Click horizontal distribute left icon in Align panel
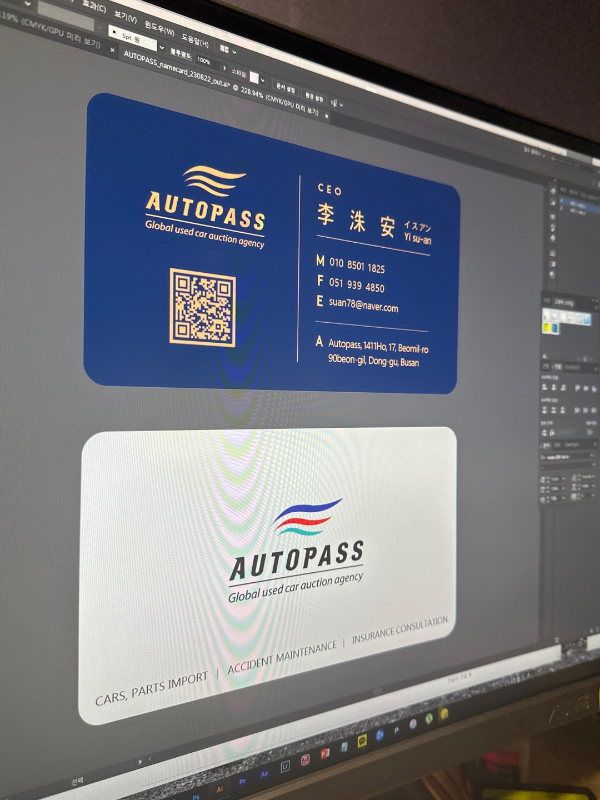600x800 pixels. click(577, 410)
